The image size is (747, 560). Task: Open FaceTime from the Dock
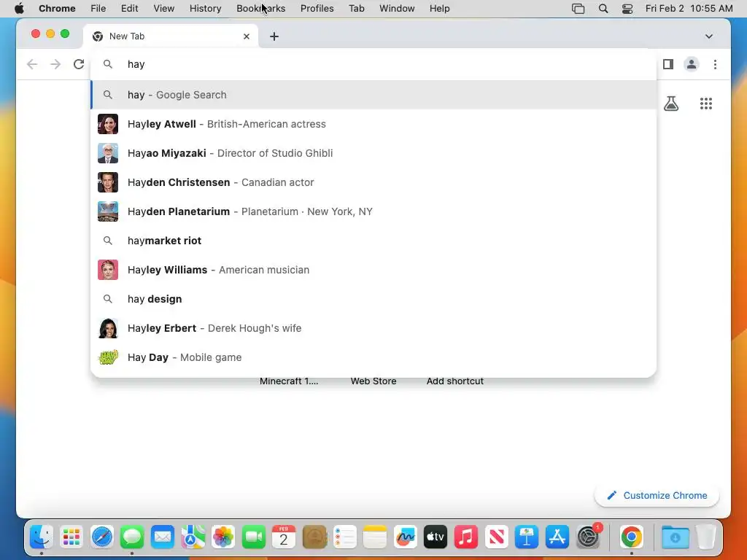coord(253,537)
